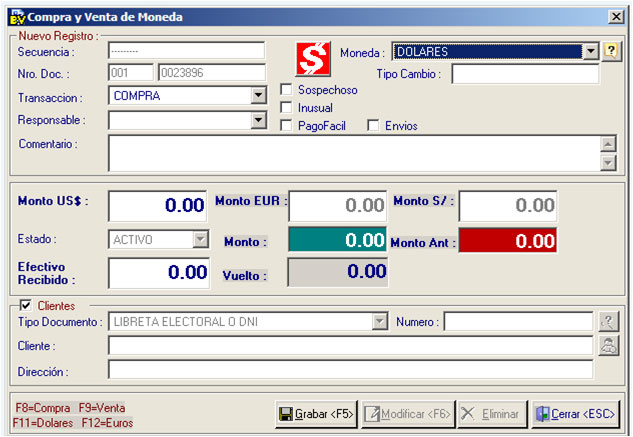Click the Grabar <F5> save button
Screen dimensions: 633x437
tap(316, 414)
